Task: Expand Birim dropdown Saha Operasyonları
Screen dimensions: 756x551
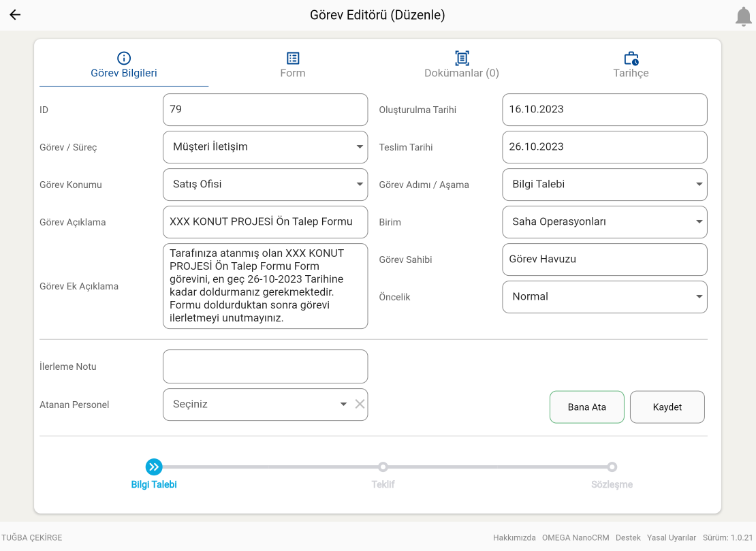Action: click(x=605, y=222)
